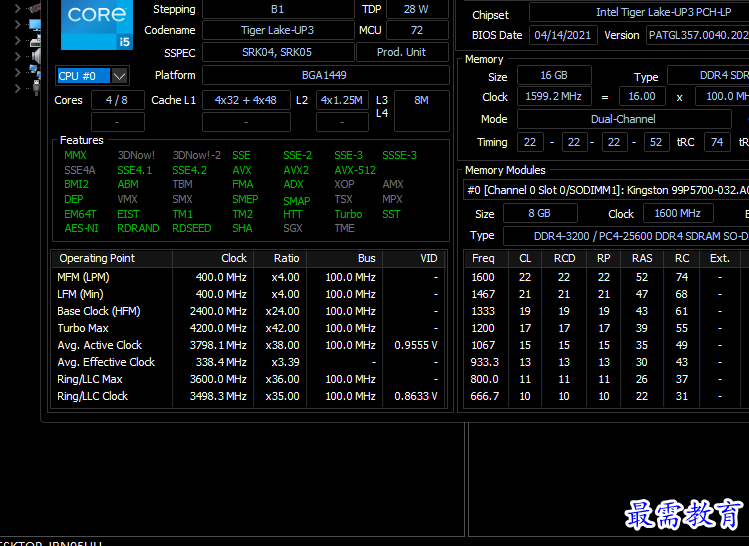Select the Avg. Effective Clock row

pyautogui.click(x=248, y=362)
